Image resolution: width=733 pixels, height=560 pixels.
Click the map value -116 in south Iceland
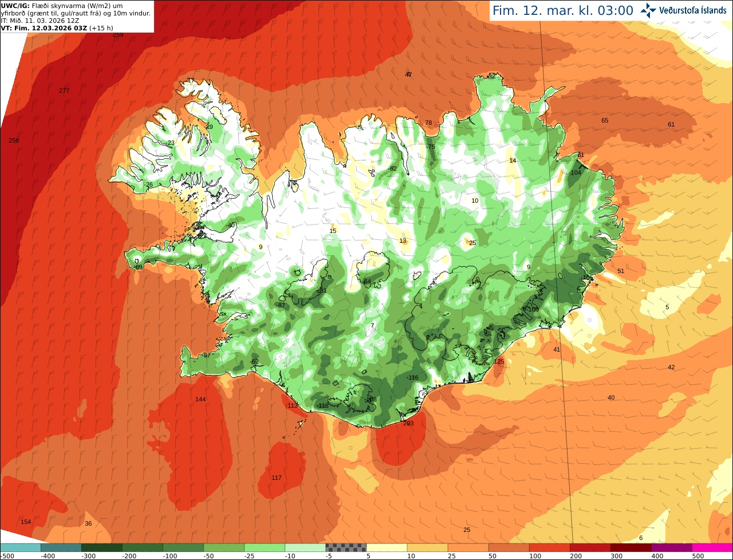[412, 377]
